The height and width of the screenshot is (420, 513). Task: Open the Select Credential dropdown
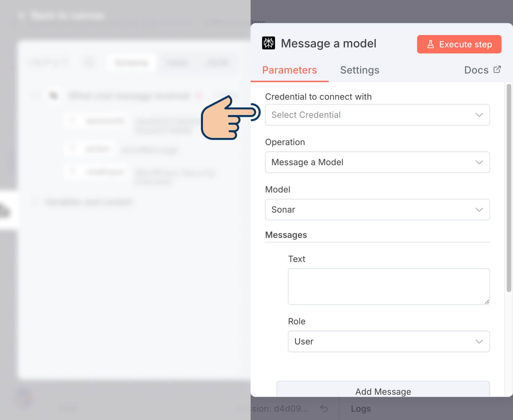click(x=377, y=115)
